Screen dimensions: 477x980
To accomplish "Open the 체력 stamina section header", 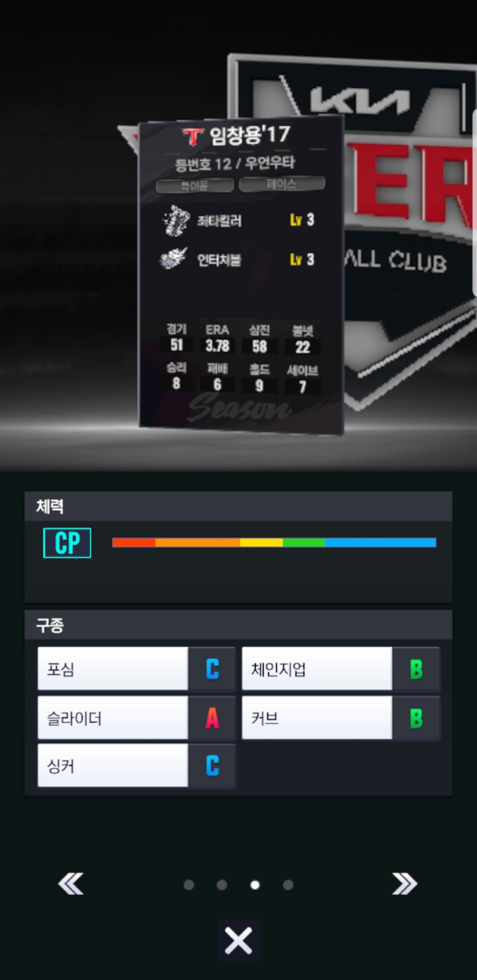I will coord(238,506).
